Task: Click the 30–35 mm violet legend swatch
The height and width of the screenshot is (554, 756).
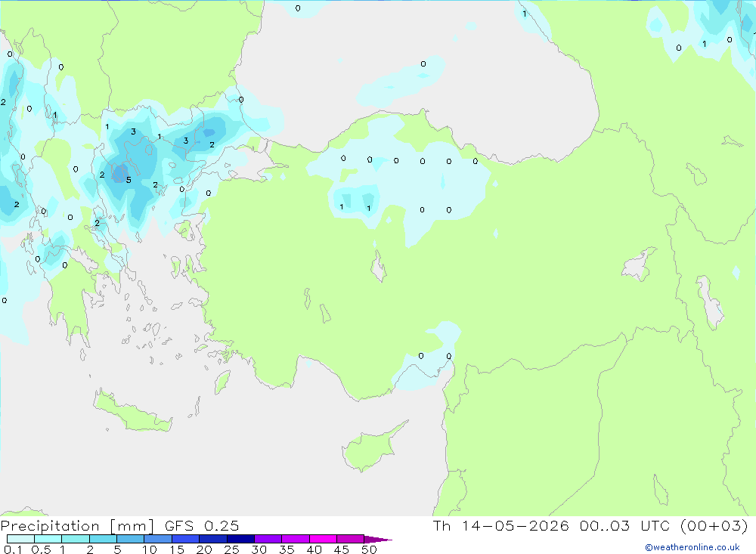Action: (x=268, y=539)
